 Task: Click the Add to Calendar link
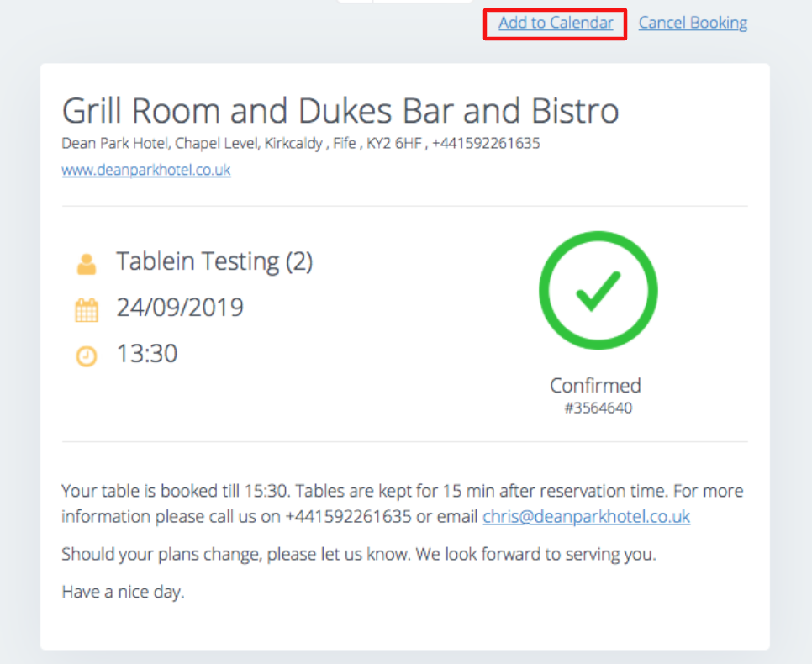(x=556, y=23)
